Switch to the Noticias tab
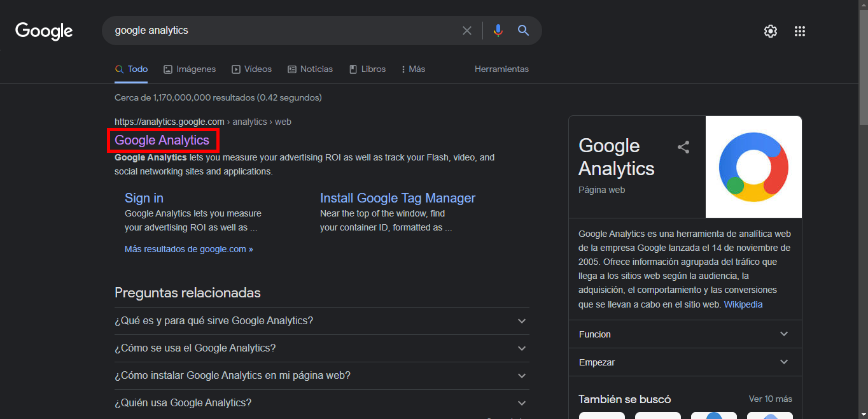 310,69
